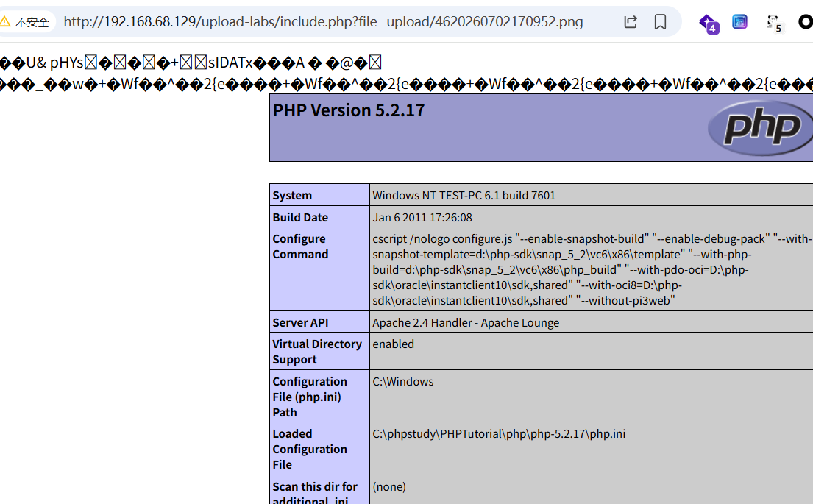Viewport: 813px width, 504px height.
Task: Click the Server API label
Action: [x=300, y=322]
